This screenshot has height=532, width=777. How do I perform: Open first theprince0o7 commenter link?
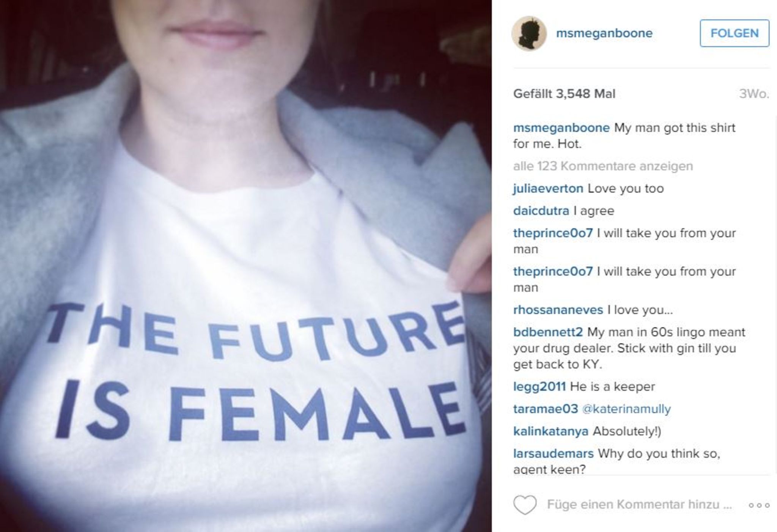tap(553, 233)
